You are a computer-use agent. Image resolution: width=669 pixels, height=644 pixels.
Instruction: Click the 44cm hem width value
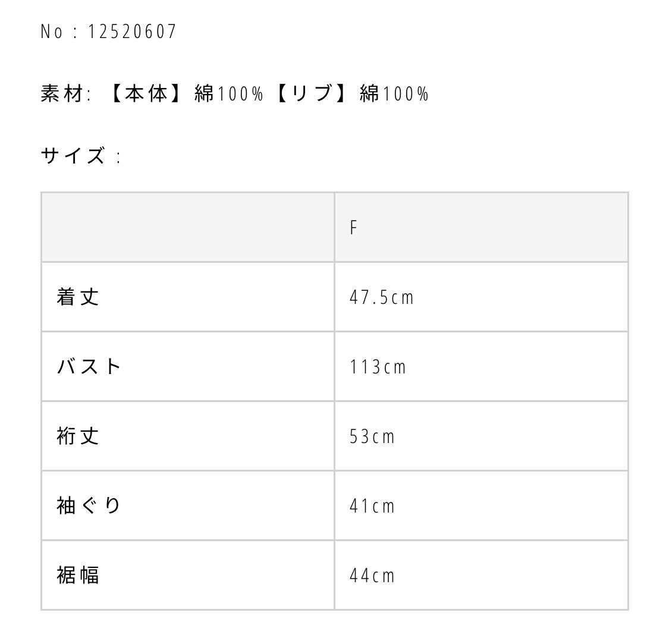coord(372,576)
